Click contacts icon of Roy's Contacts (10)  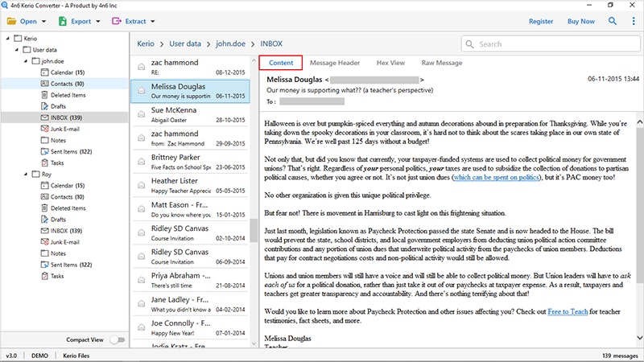point(45,196)
